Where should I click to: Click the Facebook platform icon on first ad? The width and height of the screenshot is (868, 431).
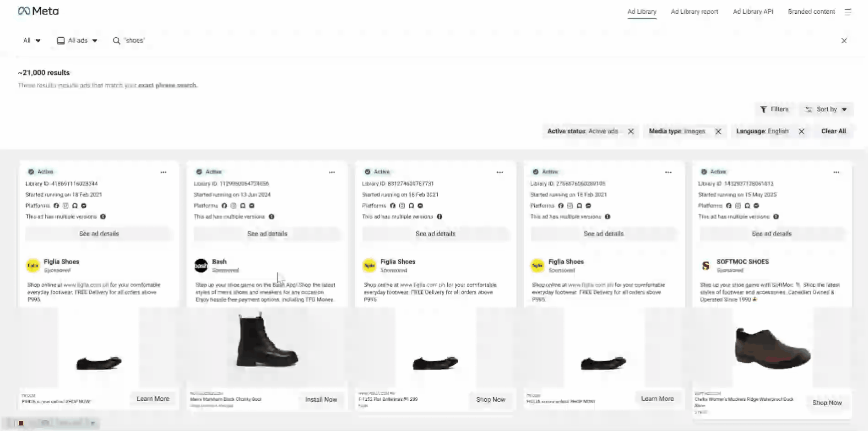56,206
